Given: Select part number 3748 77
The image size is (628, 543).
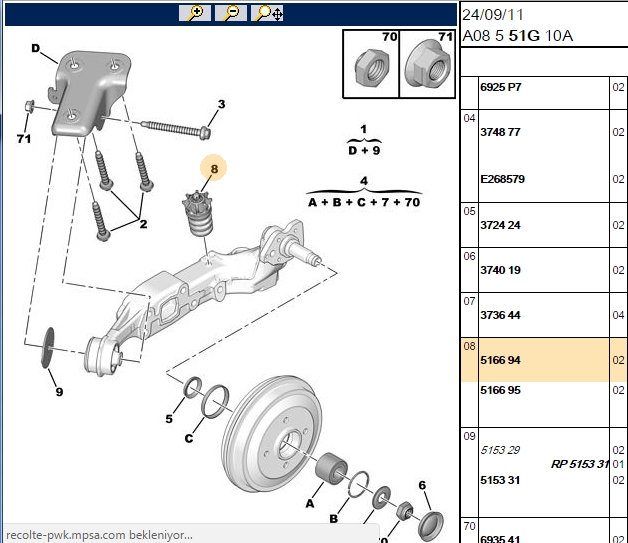Looking at the screenshot, I should pyautogui.click(x=500, y=132).
